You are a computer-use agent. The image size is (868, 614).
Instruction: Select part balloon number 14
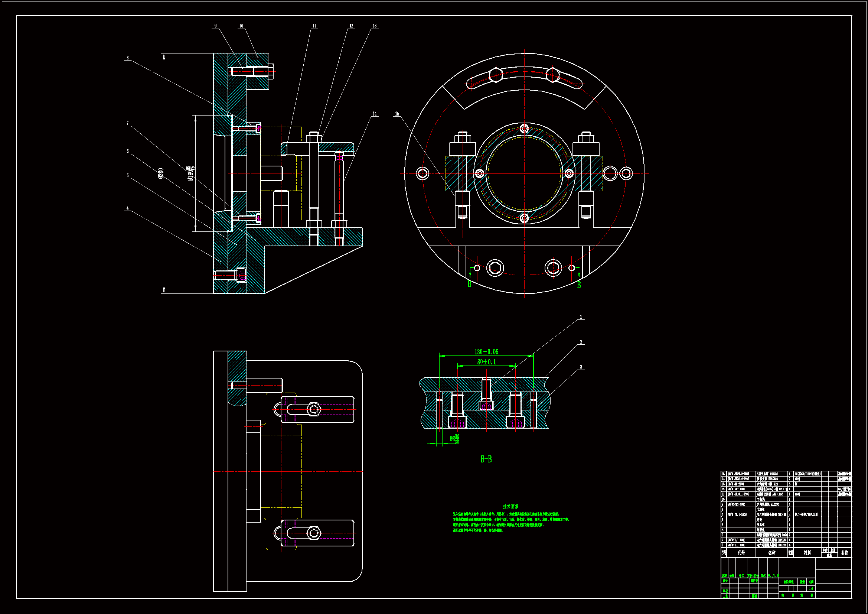pos(375,114)
